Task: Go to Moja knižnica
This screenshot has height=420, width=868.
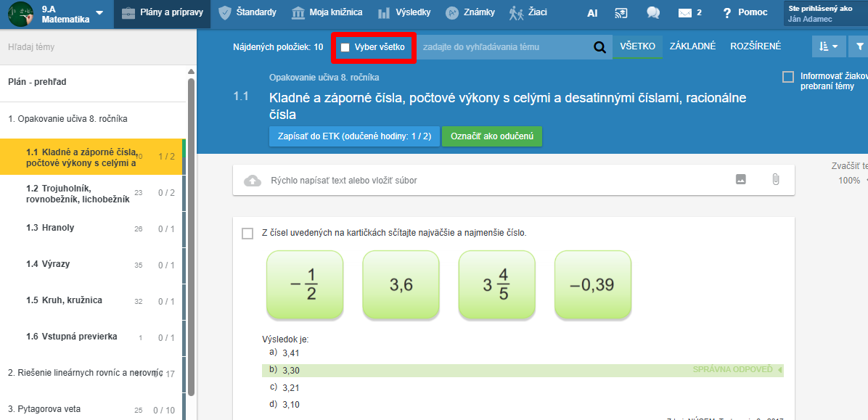Action: click(327, 13)
